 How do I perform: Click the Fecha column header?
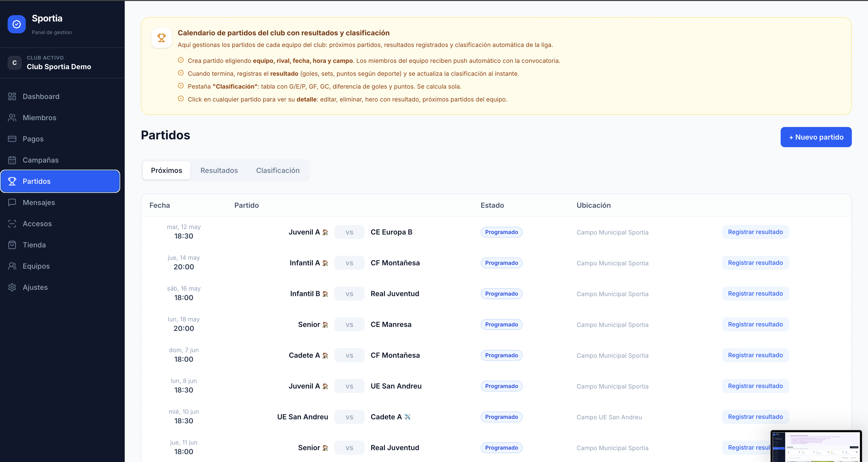(x=160, y=205)
